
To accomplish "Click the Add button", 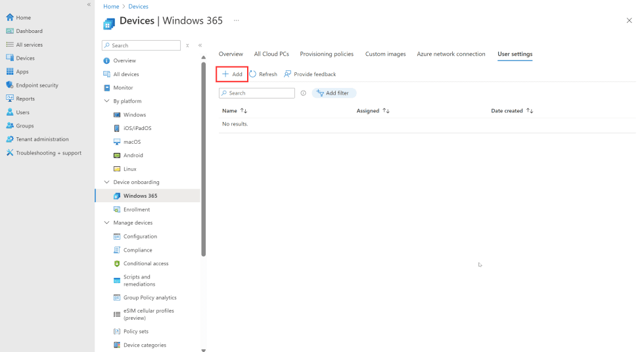I will pyautogui.click(x=232, y=74).
